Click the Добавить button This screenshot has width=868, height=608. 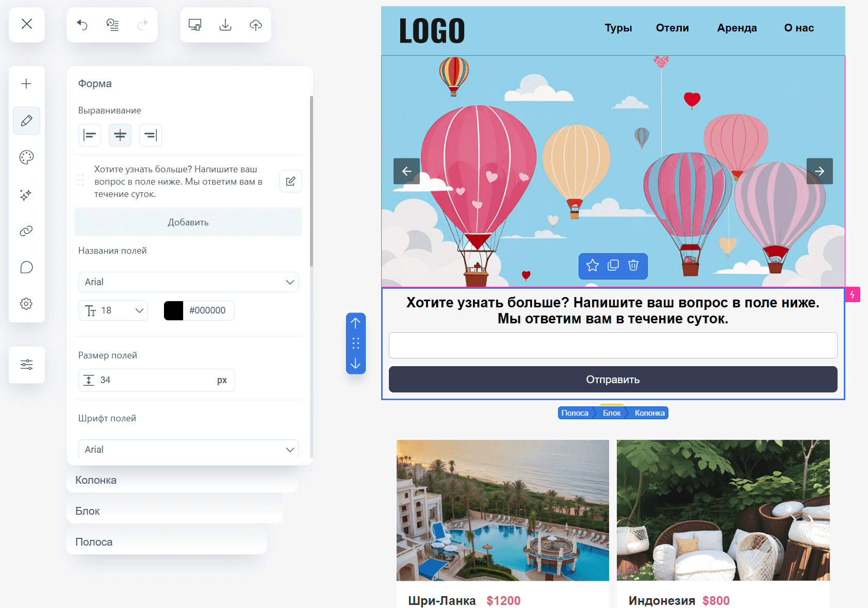point(188,222)
